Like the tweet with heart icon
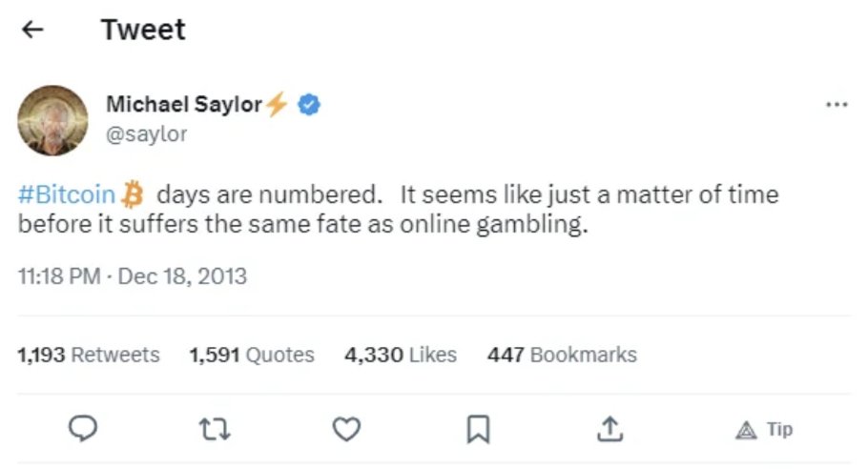Image resolution: width=868 pixels, height=469 pixels. pos(346,429)
